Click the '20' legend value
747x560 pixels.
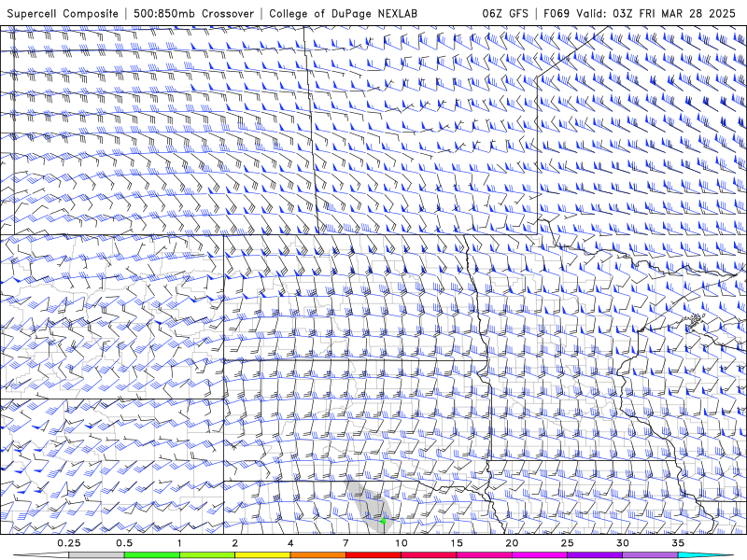(512, 543)
